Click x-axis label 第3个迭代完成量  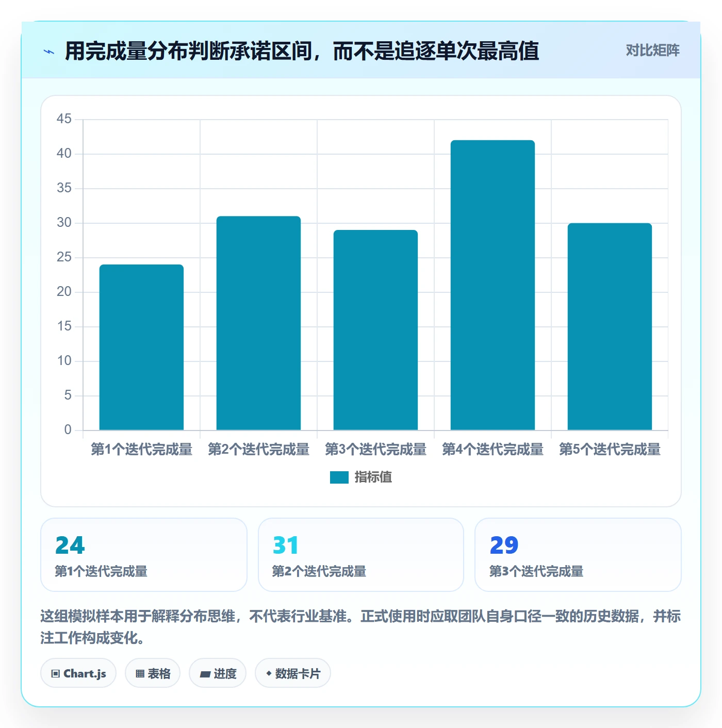click(x=375, y=450)
